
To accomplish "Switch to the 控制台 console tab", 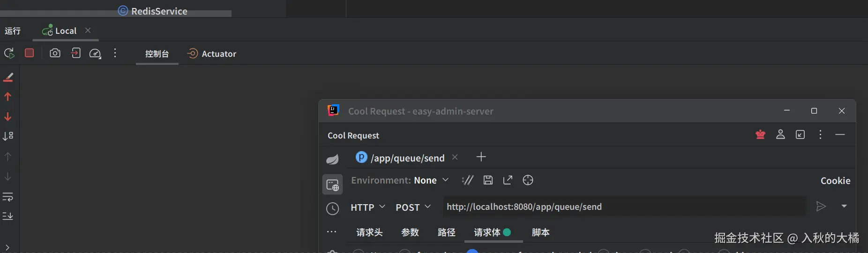I will click(157, 54).
